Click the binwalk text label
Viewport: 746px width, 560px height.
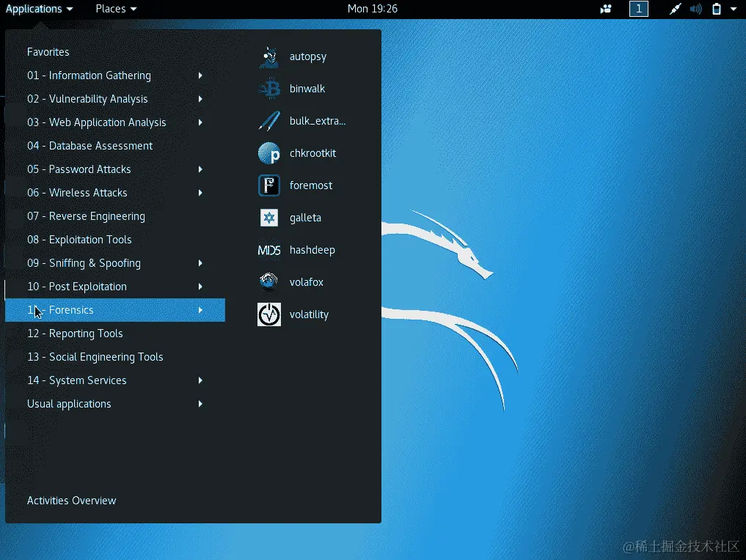coord(307,89)
